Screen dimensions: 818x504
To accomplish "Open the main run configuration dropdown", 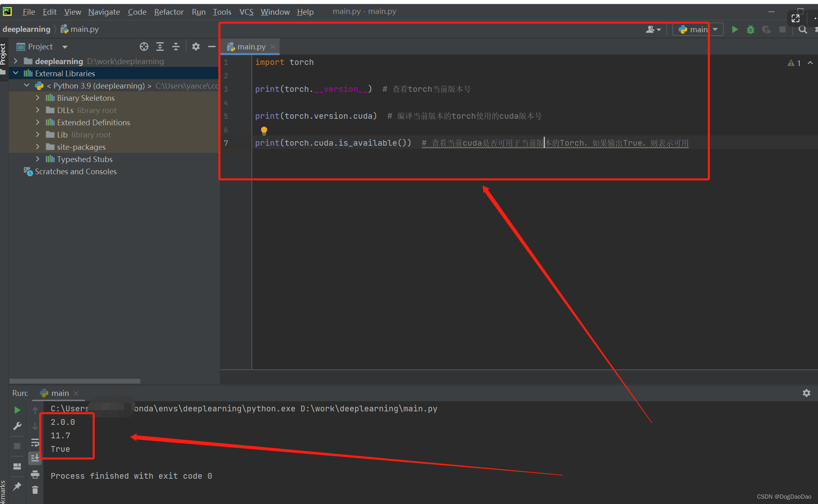I will tap(698, 29).
